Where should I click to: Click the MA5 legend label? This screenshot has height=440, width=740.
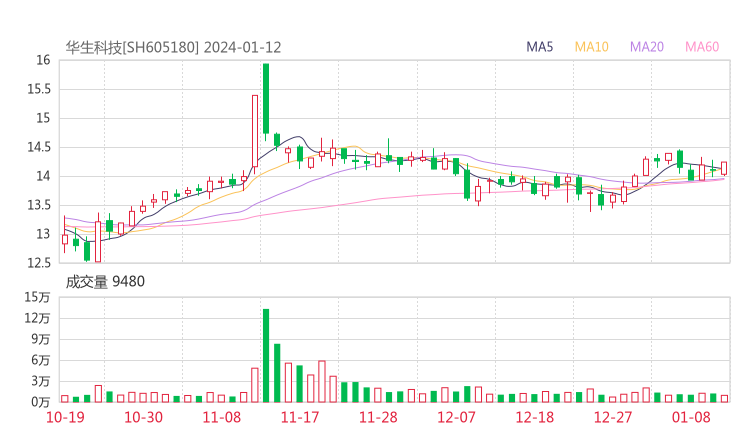click(539, 47)
